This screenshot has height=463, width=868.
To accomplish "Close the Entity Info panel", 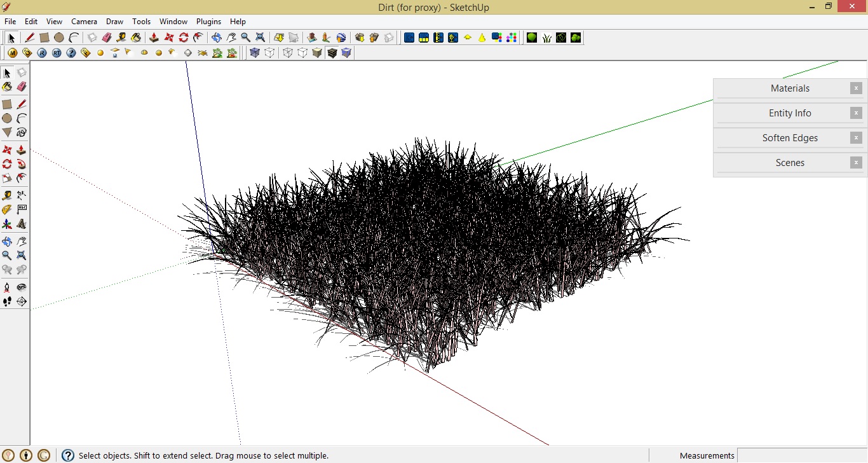I will [857, 113].
